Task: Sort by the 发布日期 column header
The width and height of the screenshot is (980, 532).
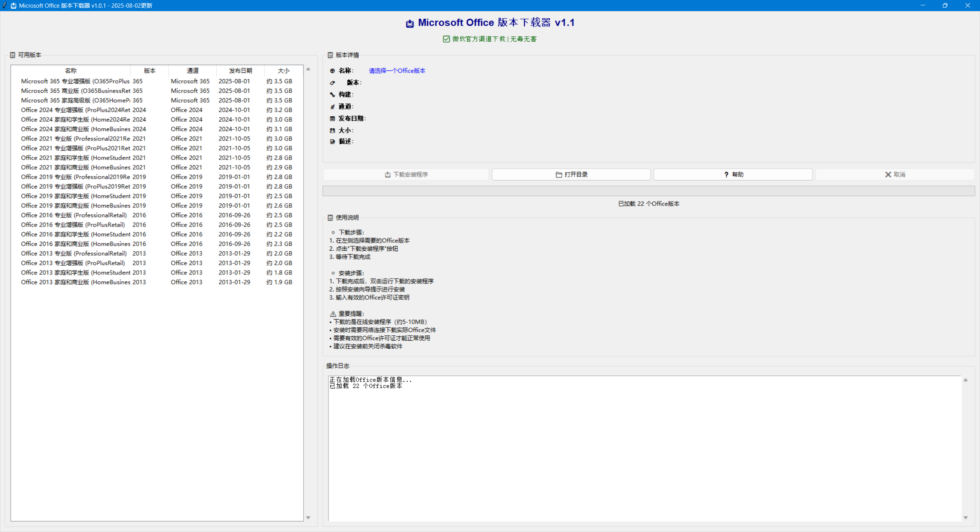Action: [240, 71]
